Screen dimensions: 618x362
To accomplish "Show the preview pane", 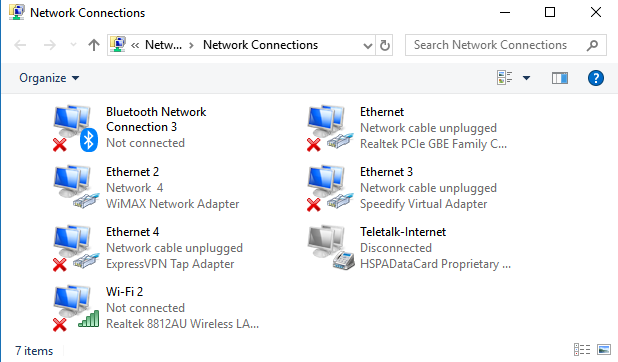I will click(x=560, y=78).
